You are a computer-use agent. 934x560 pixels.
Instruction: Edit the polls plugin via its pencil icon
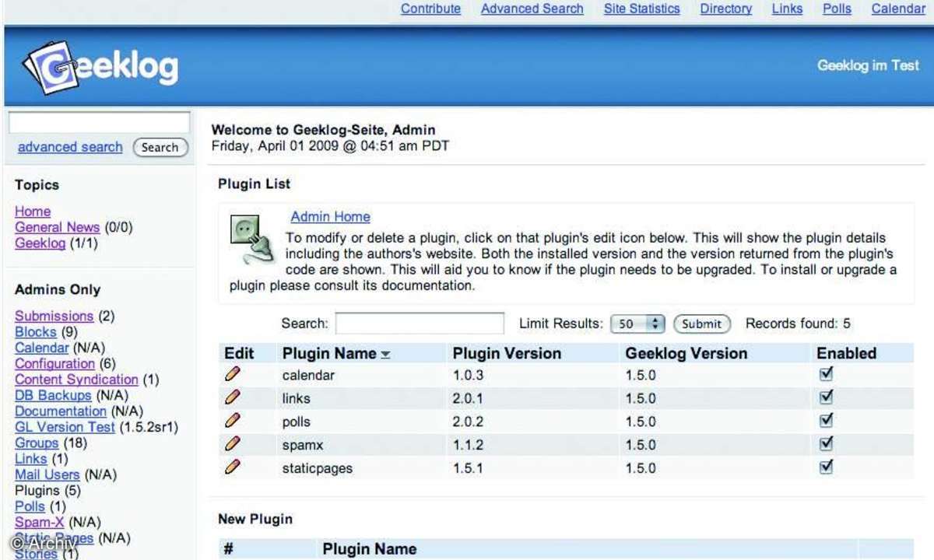point(232,422)
